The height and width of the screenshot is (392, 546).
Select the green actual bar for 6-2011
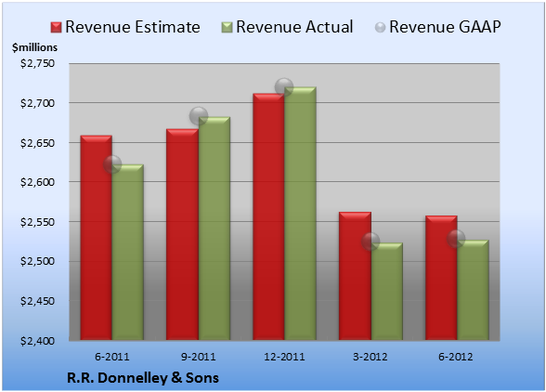click(128, 253)
